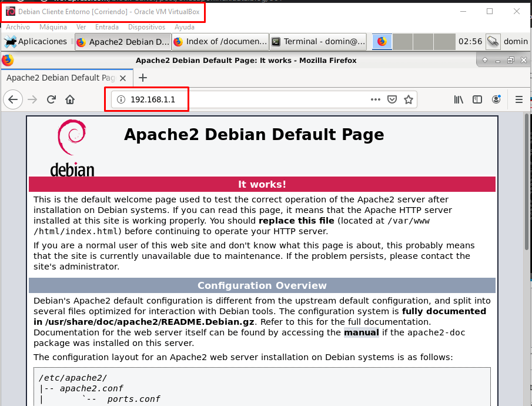Open the Library bookmarks and history icon

click(459, 99)
